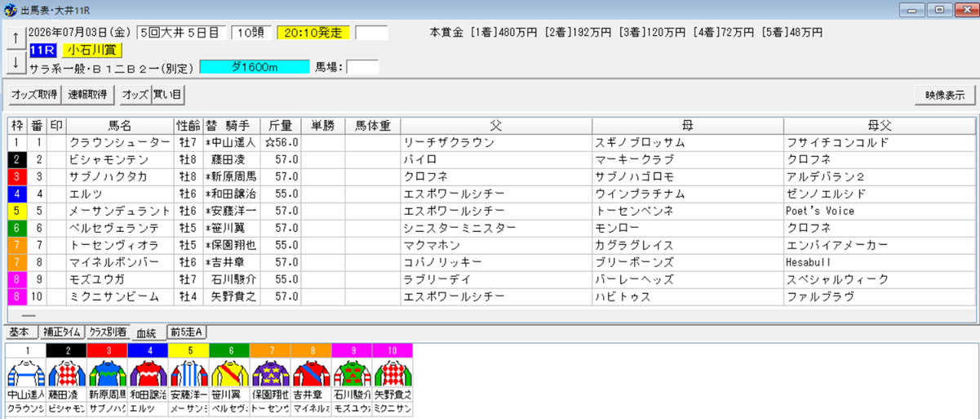Viewport: 980px width, 419px height.
Task: Click empty field beside 20:10発走
Action: [x=371, y=33]
